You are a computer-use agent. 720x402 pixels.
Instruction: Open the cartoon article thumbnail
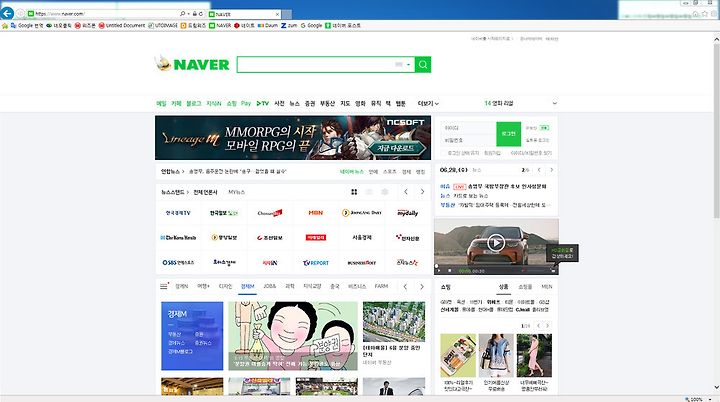coord(293,336)
